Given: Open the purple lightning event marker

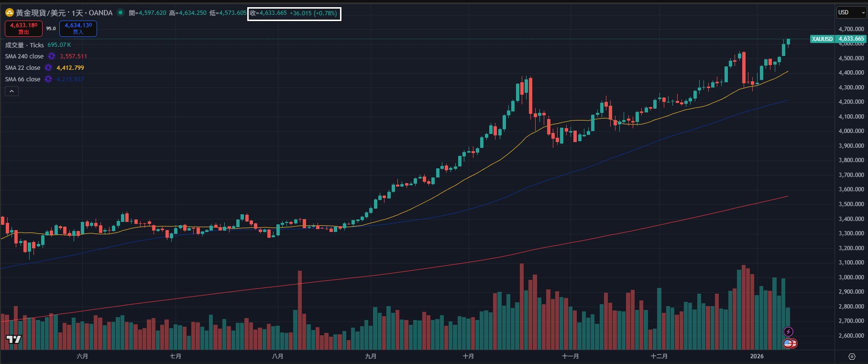Looking at the screenshot, I should pyautogui.click(x=788, y=331).
